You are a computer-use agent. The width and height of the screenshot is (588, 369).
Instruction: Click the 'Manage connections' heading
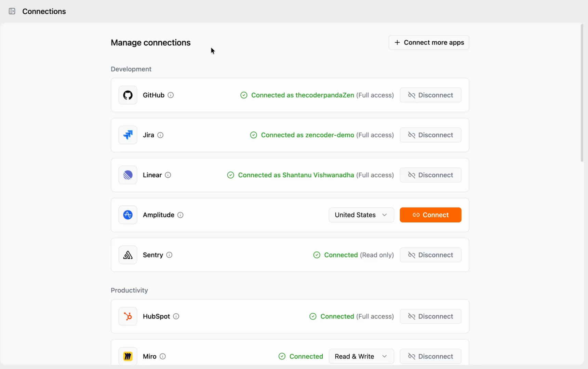click(151, 43)
